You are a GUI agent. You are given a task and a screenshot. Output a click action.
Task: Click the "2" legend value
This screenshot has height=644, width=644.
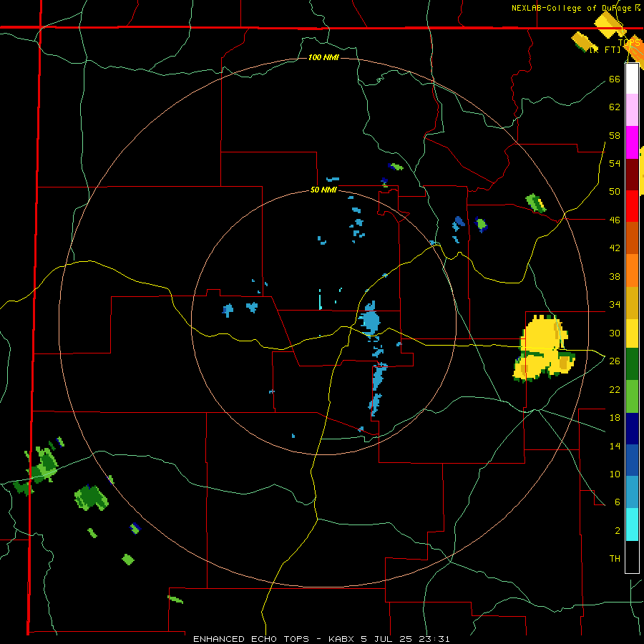click(618, 530)
